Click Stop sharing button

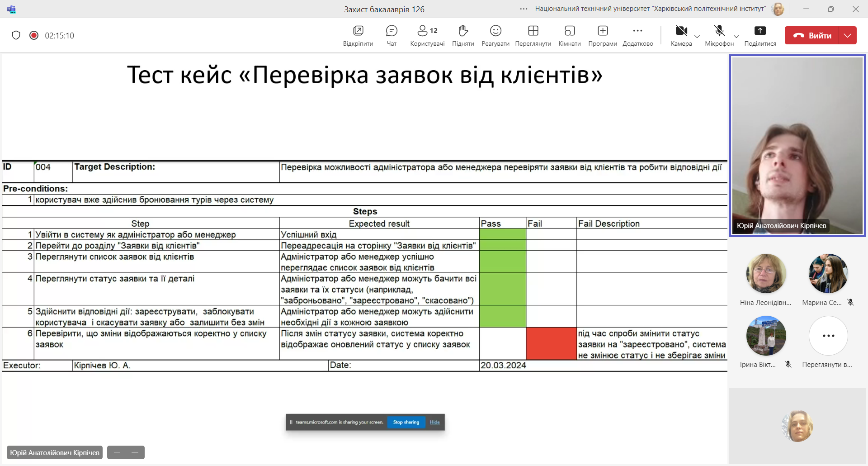(406, 422)
